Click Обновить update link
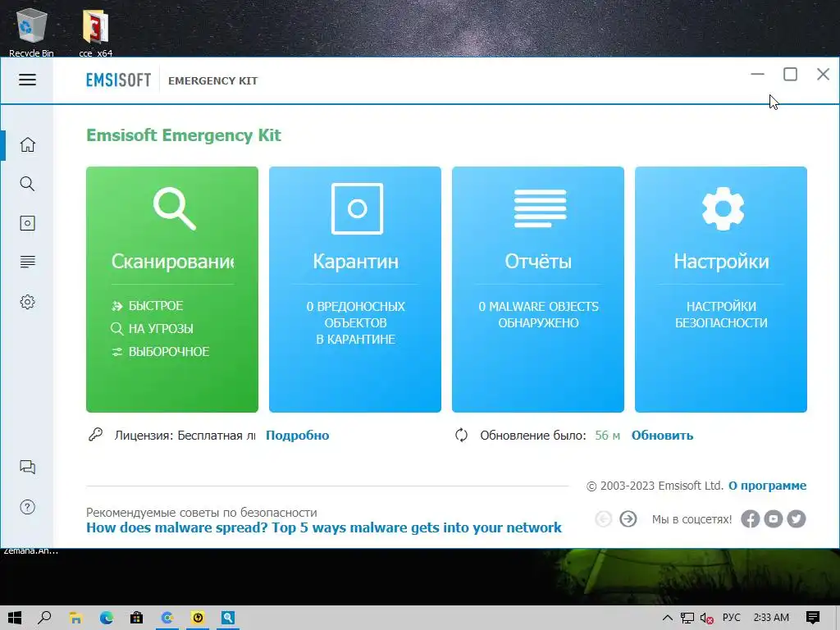840x630 pixels. point(662,435)
